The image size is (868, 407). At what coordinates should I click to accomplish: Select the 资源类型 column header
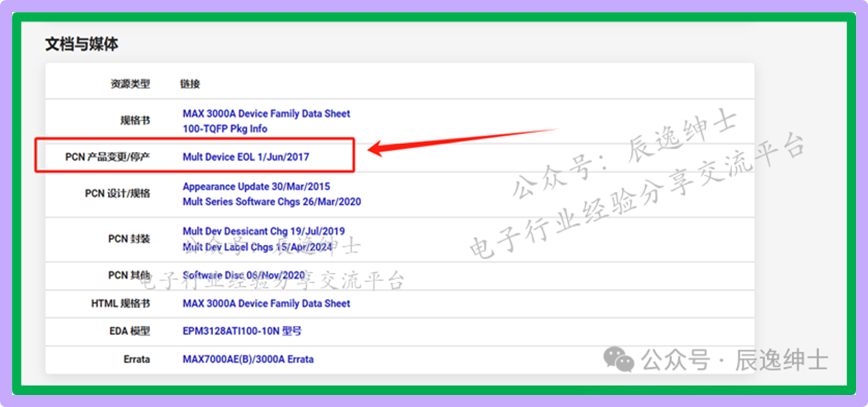coord(130,84)
